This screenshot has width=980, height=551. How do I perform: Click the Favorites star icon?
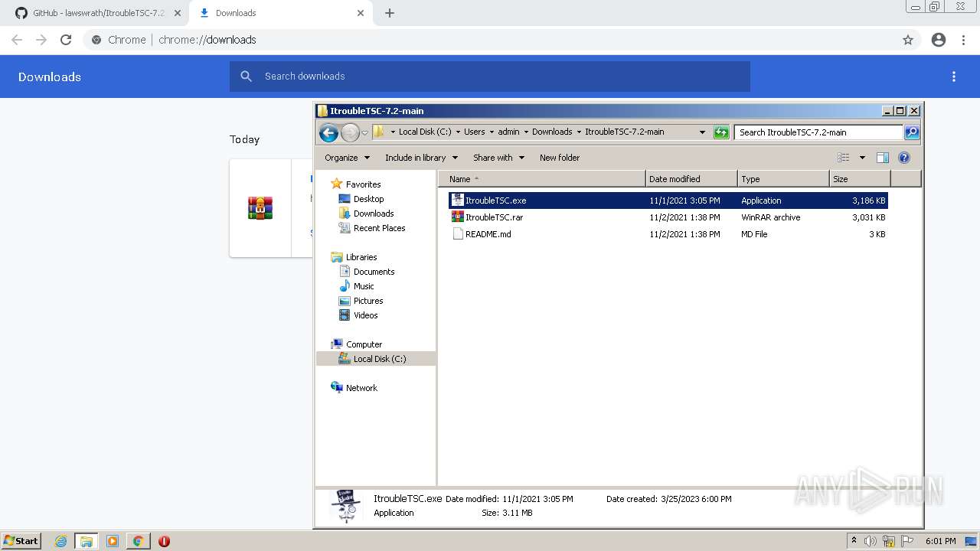(337, 184)
